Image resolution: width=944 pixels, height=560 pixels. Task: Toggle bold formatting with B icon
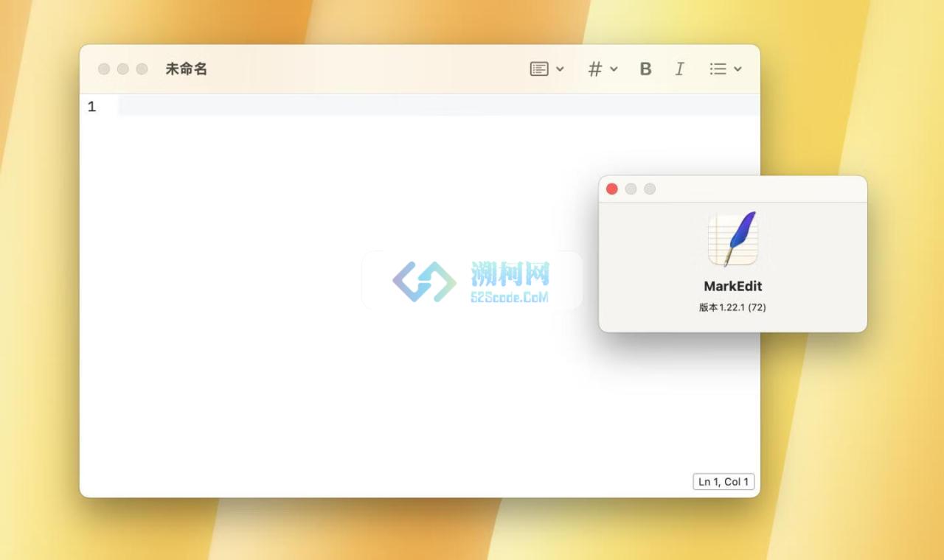point(645,69)
